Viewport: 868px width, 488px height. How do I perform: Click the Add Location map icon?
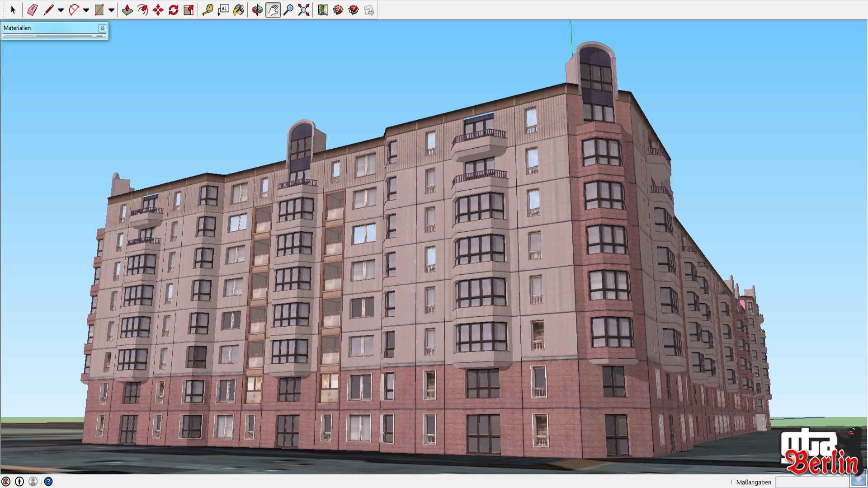click(x=322, y=10)
